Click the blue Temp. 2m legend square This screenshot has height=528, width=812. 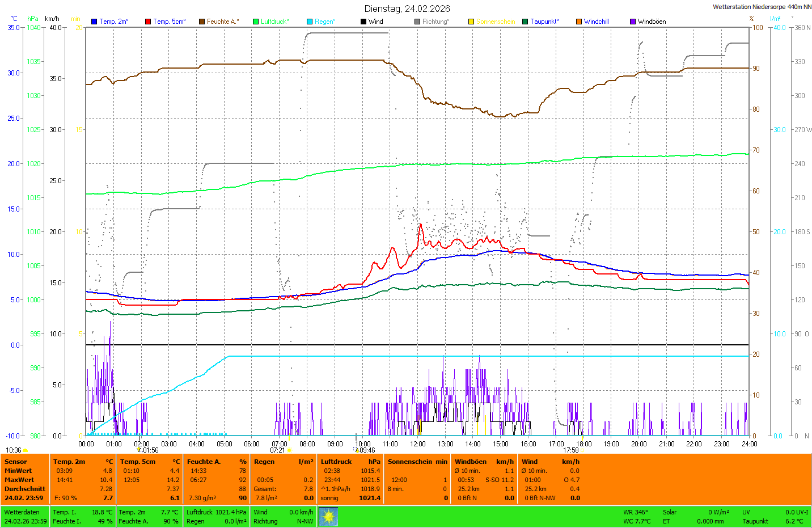(x=94, y=22)
